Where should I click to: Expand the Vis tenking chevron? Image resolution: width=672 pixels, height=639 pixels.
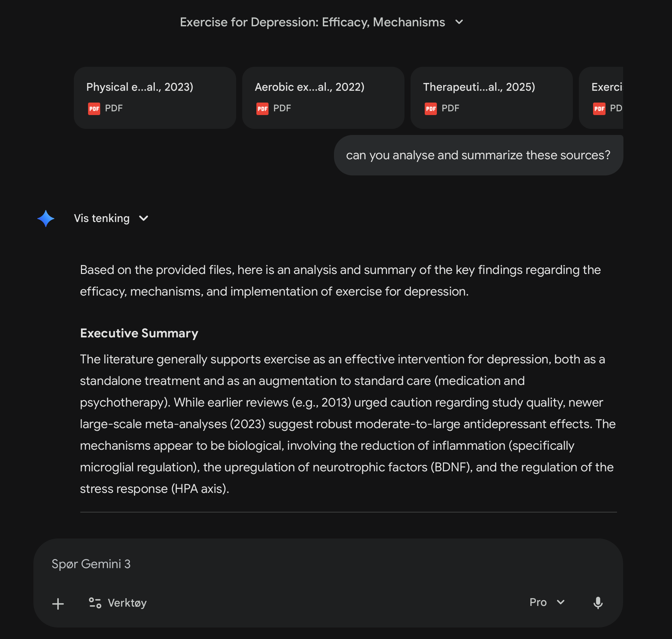click(144, 218)
